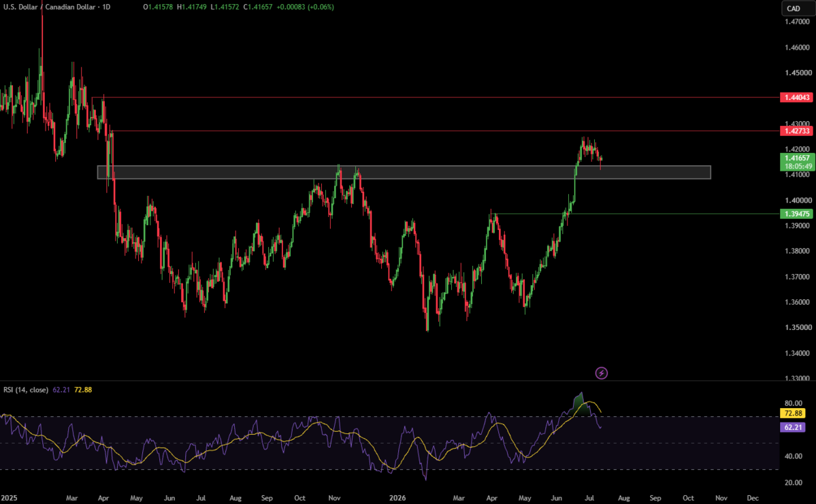The image size is (816, 504).
Task: Click the 18:05:49 bar countdown timer
Action: pos(798,167)
